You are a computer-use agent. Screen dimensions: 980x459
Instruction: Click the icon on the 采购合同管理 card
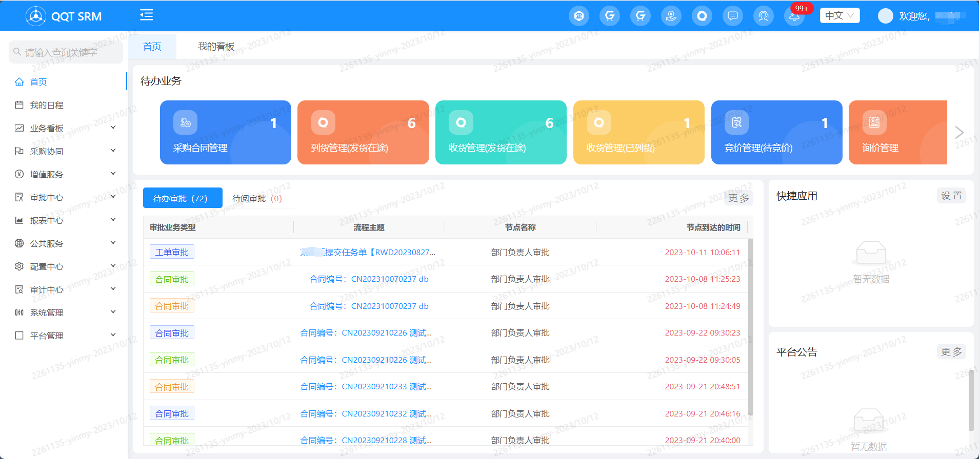pos(185,122)
